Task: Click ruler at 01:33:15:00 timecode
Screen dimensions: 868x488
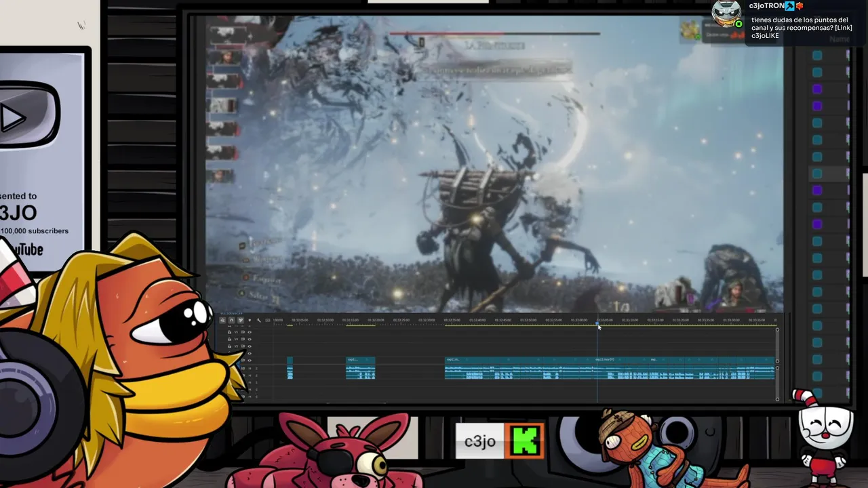Action: coord(655,320)
